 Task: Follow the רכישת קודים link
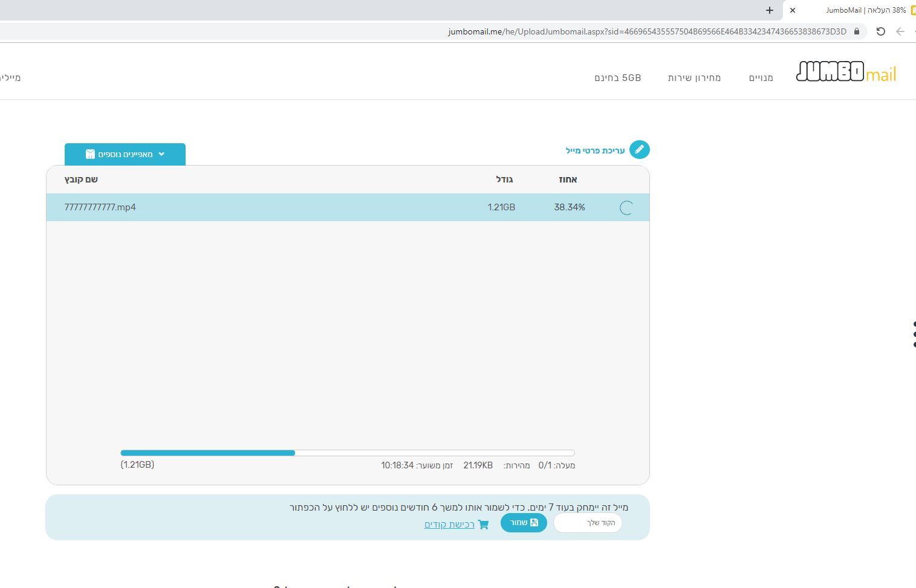pyautogui.click(x=449, y=525)
